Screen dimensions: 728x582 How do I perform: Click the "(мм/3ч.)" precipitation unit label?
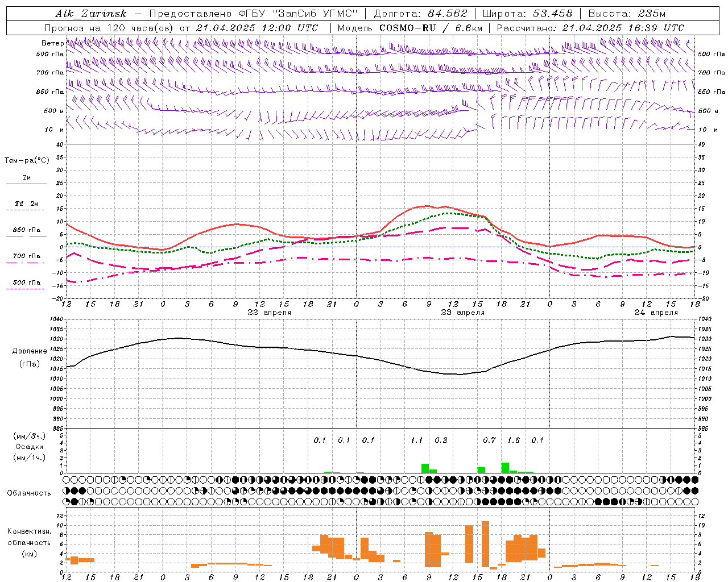click(x=29, y=436)
